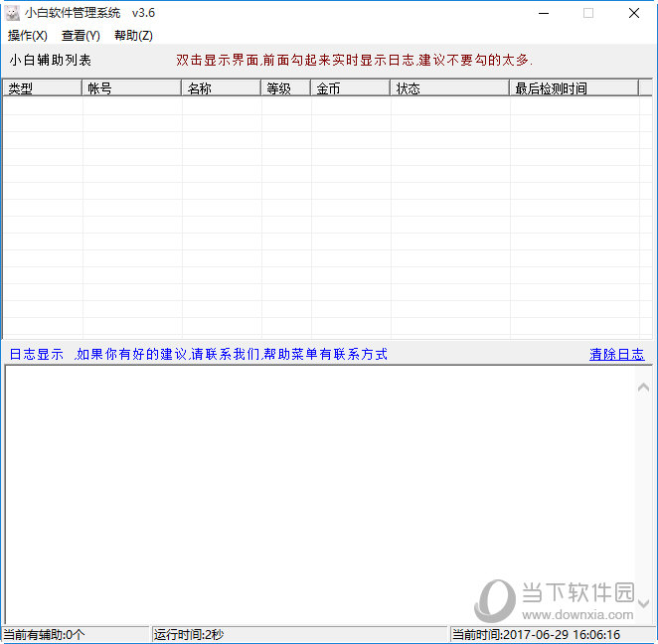
Task: Sort list by 类型 column header
Action: (42, 88)
